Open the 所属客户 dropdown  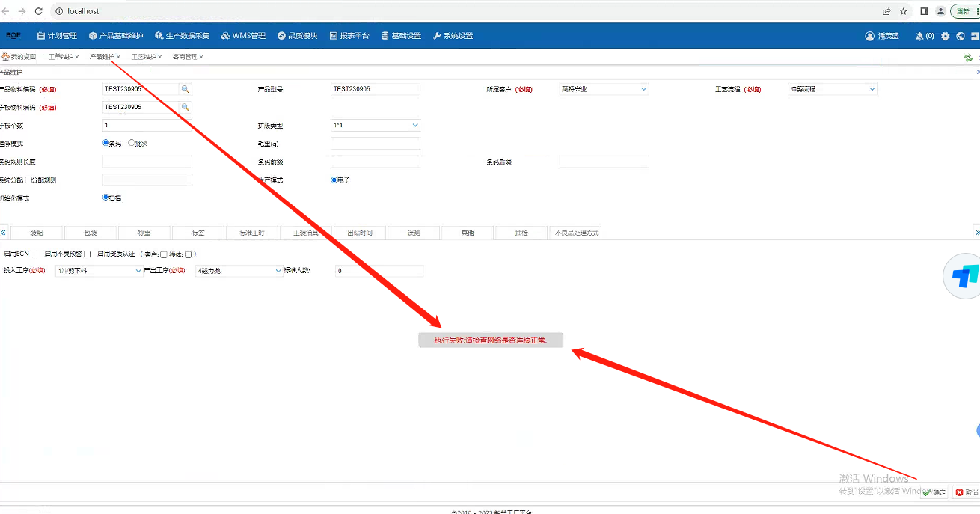(604, 89)
